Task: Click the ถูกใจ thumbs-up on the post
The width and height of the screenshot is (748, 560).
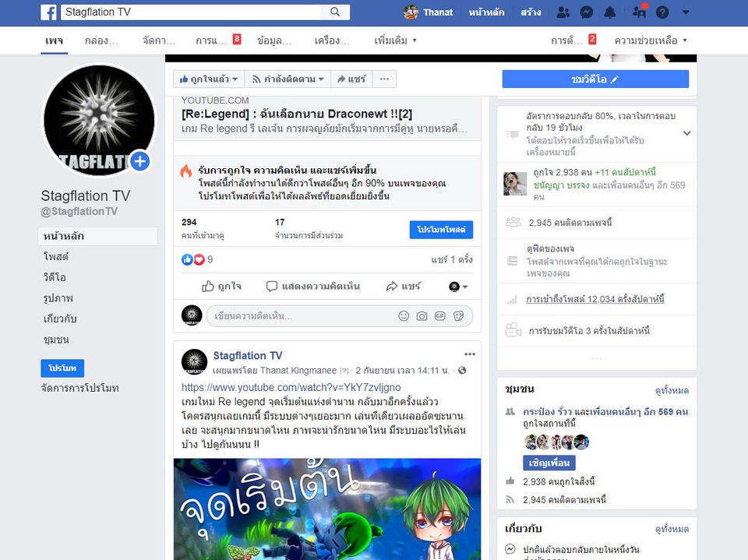Action: 221,286
